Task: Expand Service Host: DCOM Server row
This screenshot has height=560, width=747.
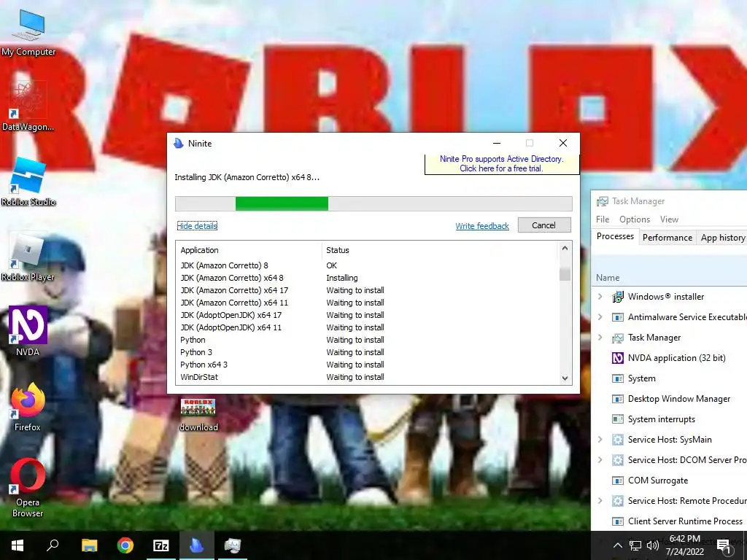Action: (600, 460)
